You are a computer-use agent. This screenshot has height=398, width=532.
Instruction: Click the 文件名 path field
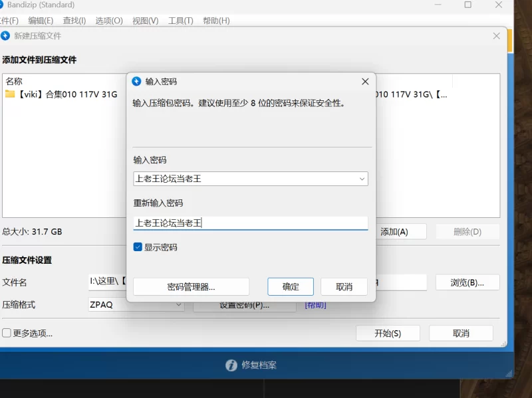pyautogui.click(x=107, y=282)
